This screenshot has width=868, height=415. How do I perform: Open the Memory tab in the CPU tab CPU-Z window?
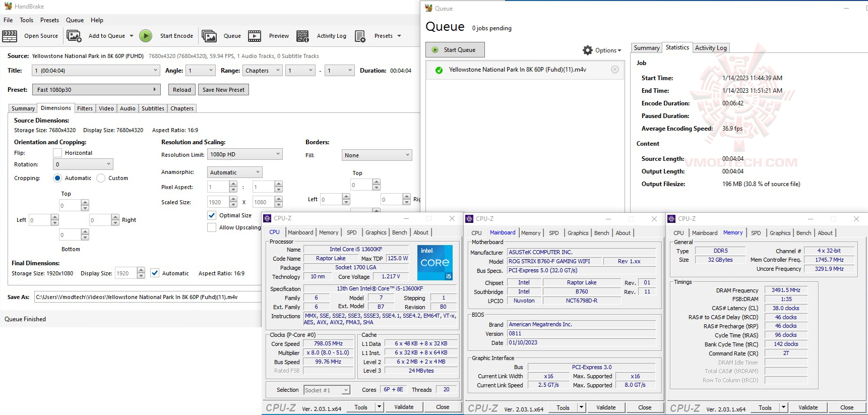329,232
